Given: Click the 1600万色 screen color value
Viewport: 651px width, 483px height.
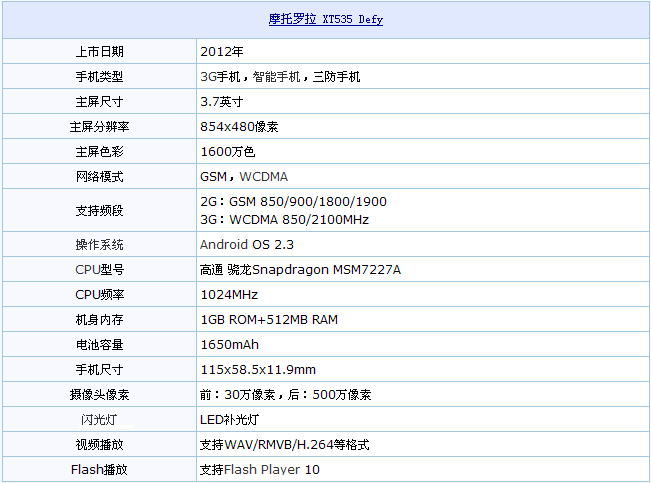Looking at the screenshot, I should (228, 151).
